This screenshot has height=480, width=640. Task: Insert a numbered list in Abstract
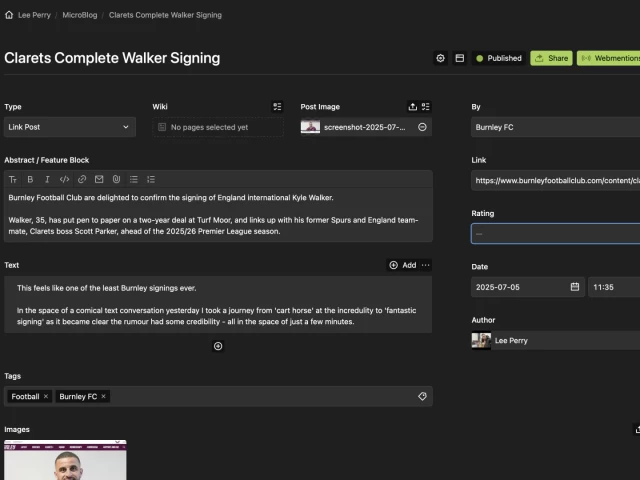coord(151,179)
